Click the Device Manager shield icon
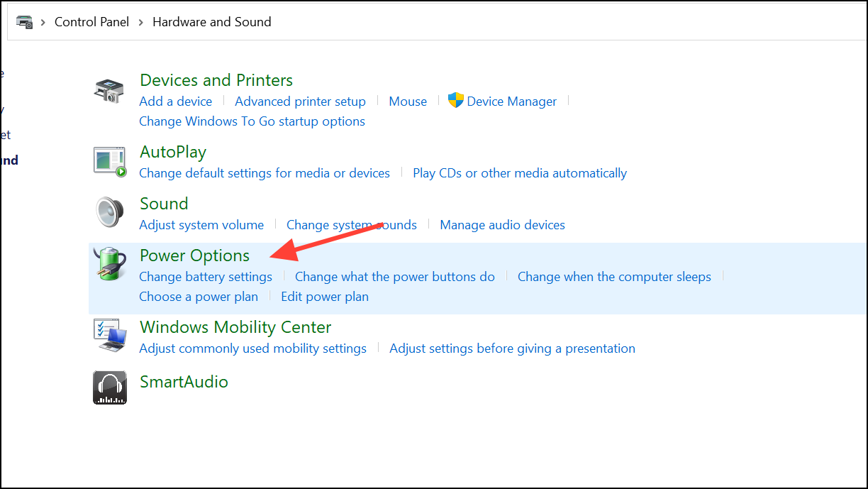Viewport: 868px width, 489px height. tap(457, 100)
